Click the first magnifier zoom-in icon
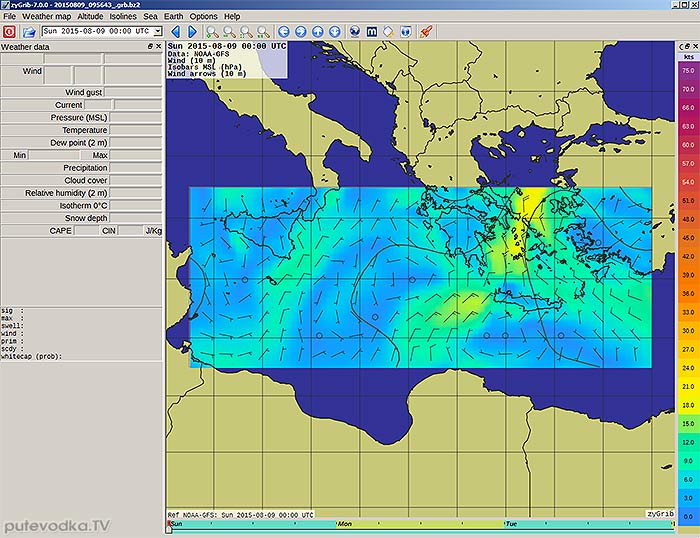This screenshot has height=538, width=700. [212, 32]
